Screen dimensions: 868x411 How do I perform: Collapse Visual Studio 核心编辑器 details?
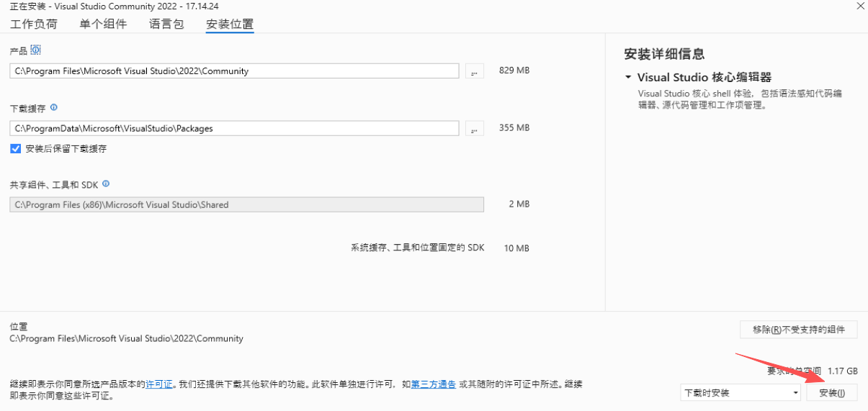tap(628, 77)
